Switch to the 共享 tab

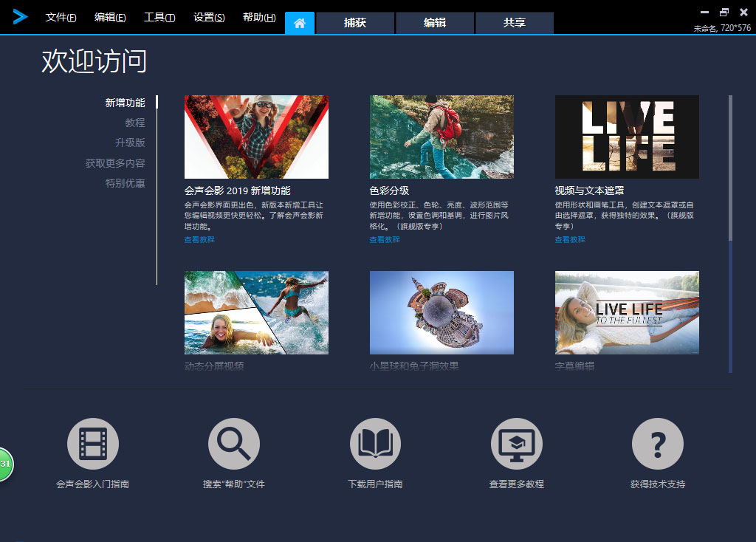tap(515, 23)
